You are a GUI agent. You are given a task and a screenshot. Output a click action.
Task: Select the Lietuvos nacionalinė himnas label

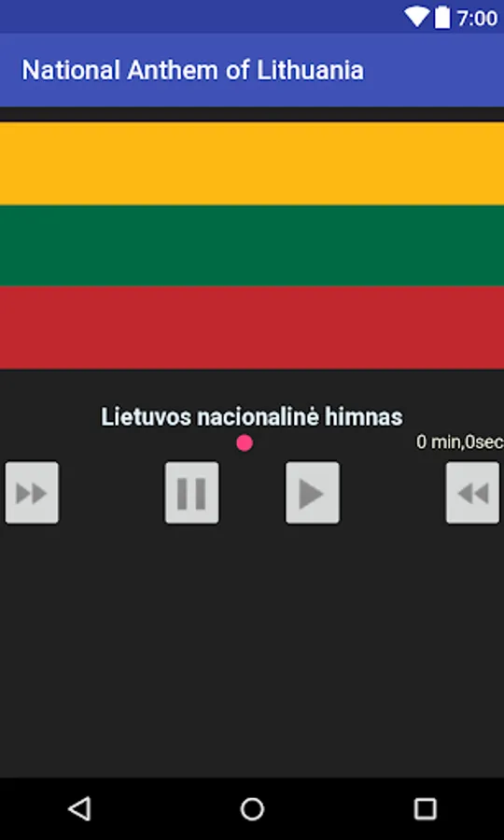coord(252,417)
